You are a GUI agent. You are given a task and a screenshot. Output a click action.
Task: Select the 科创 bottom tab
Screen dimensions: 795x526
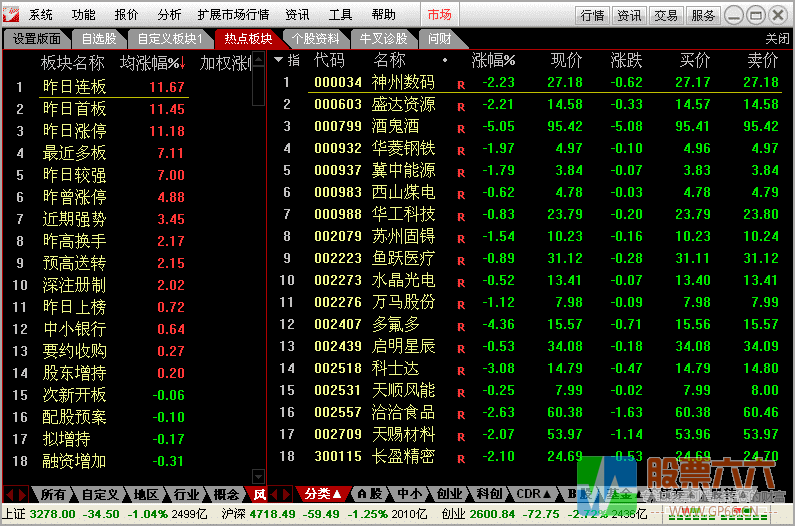click(x=489, y=494)
